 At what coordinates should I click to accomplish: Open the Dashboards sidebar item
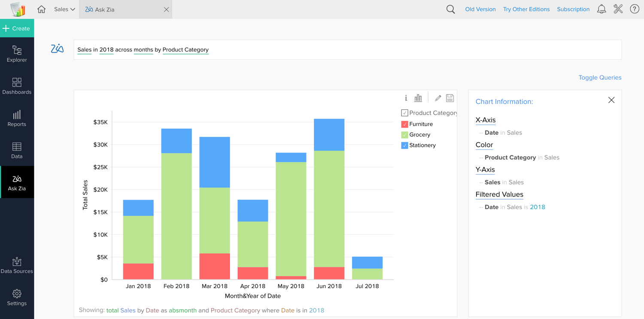(17, 86)
